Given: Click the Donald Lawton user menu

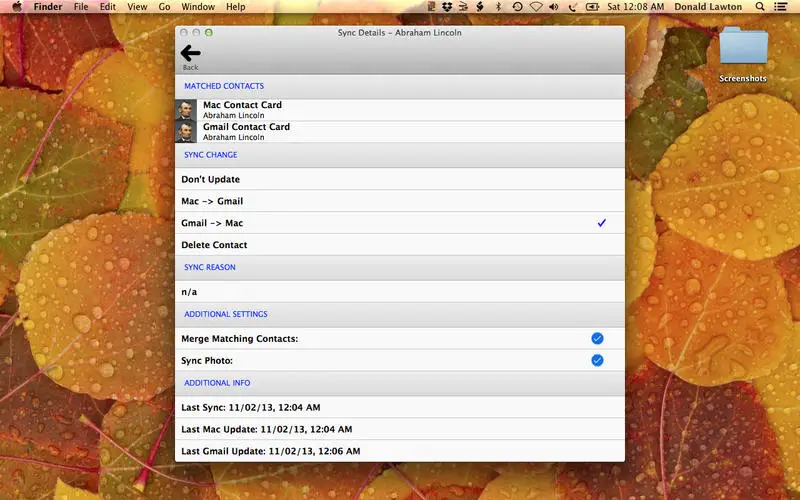Looking at the screenshot, I should click(708, 7).
